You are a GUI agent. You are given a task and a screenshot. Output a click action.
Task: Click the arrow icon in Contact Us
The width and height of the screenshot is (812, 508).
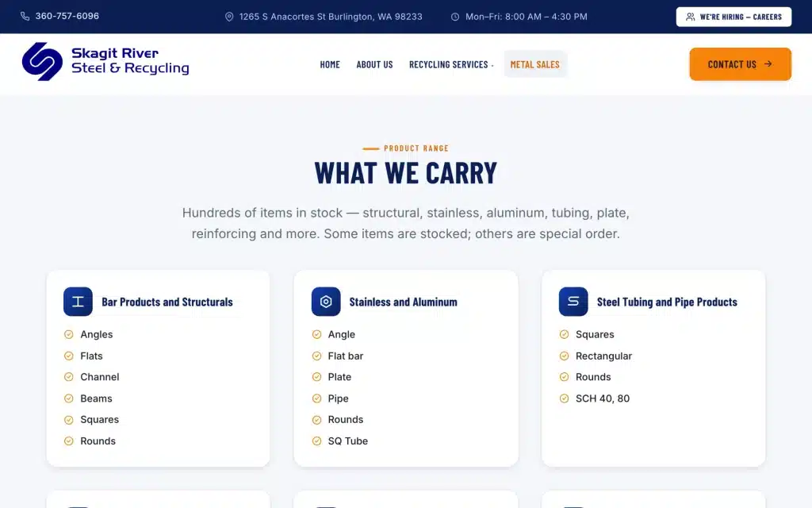point(768,63)
